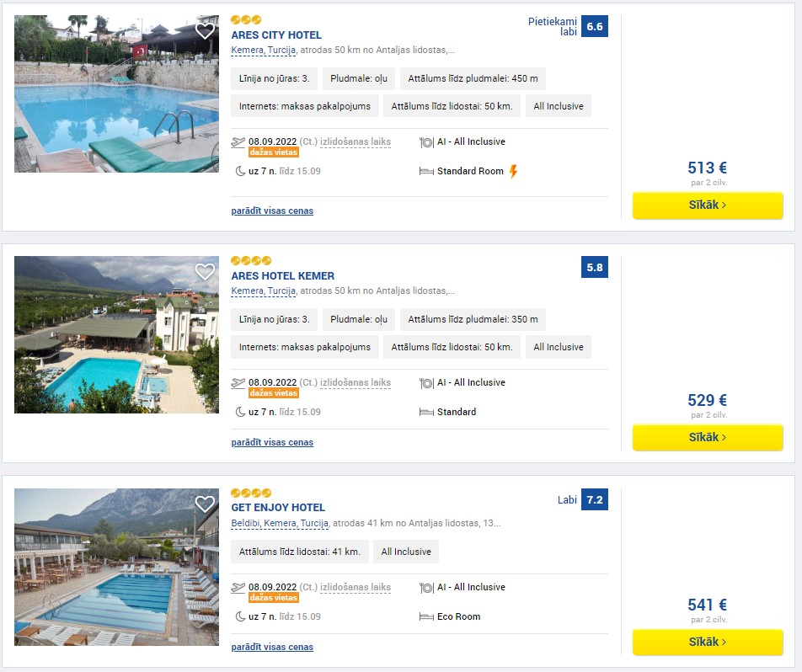Viewport: 802px width, 672px height.
Task: Click lightning bolt icon beside Standard Room
Action: 514,171
